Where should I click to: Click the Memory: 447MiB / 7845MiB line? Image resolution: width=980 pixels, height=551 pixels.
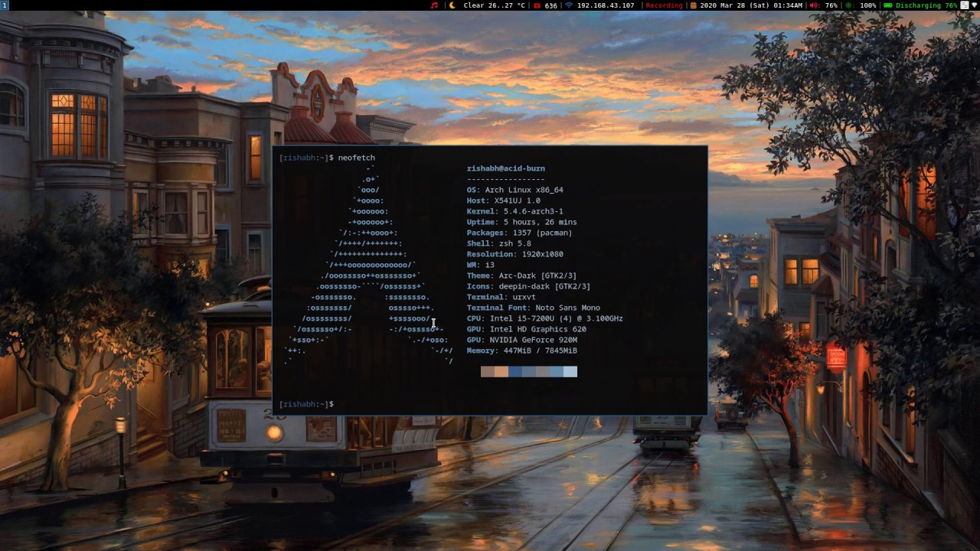522,350
